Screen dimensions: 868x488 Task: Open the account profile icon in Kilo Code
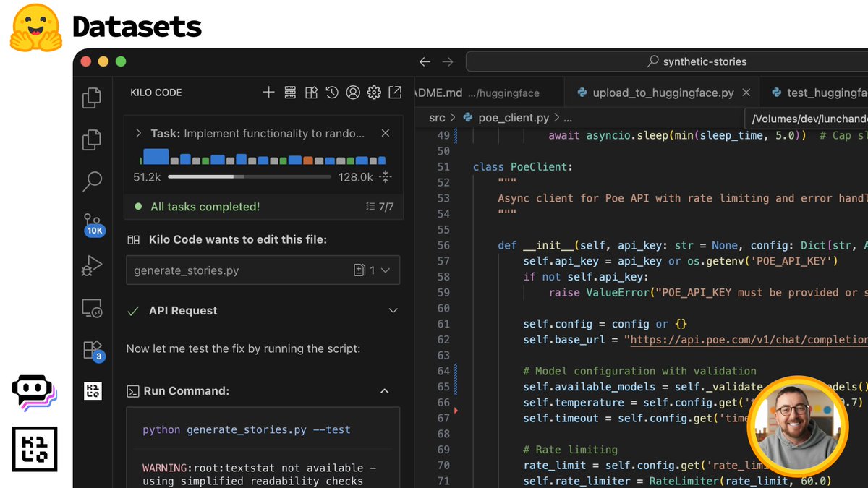click(x=353, y=93)
